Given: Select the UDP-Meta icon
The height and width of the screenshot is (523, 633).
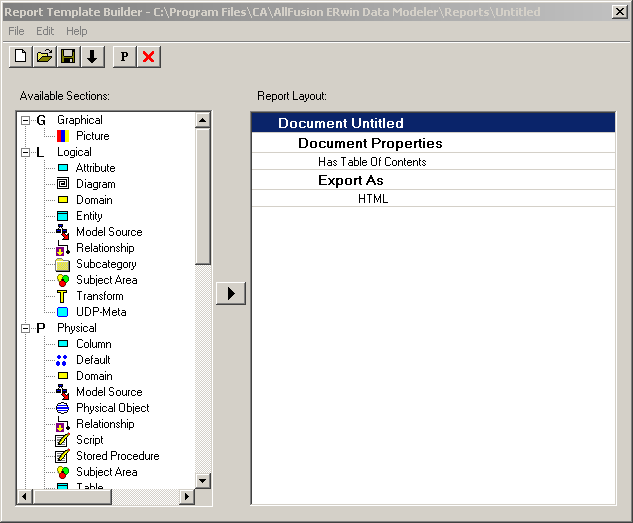Looking at the screenshot, I should [x=63, y=312].
